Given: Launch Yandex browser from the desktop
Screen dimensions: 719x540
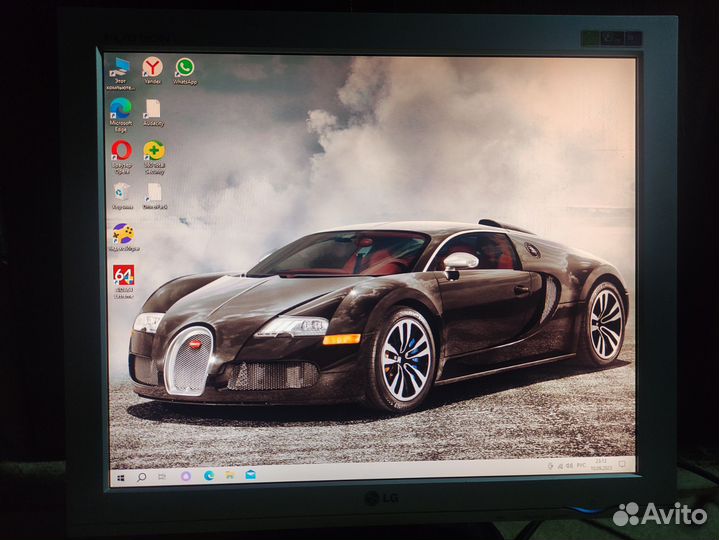Looking at the screenshot, I should point(152,67).
